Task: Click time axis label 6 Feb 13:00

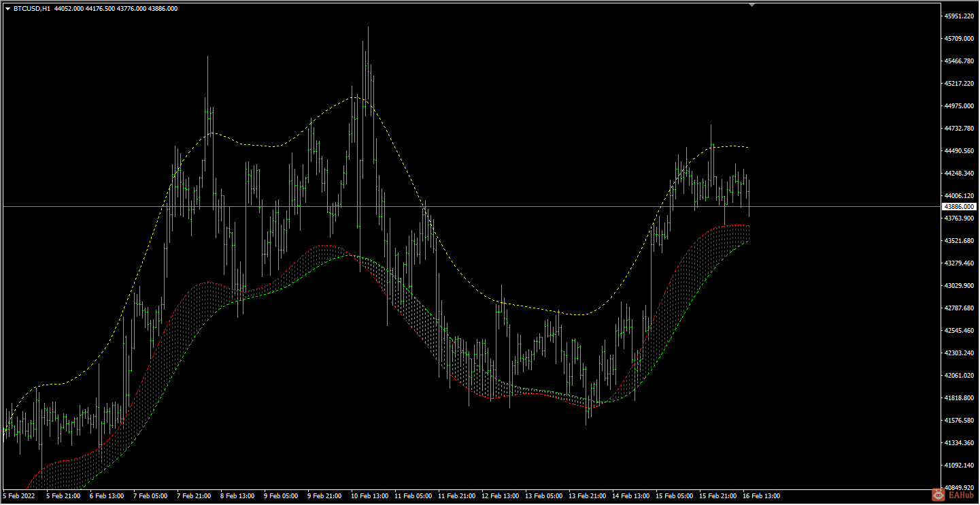Action: [x=107, y=496]
